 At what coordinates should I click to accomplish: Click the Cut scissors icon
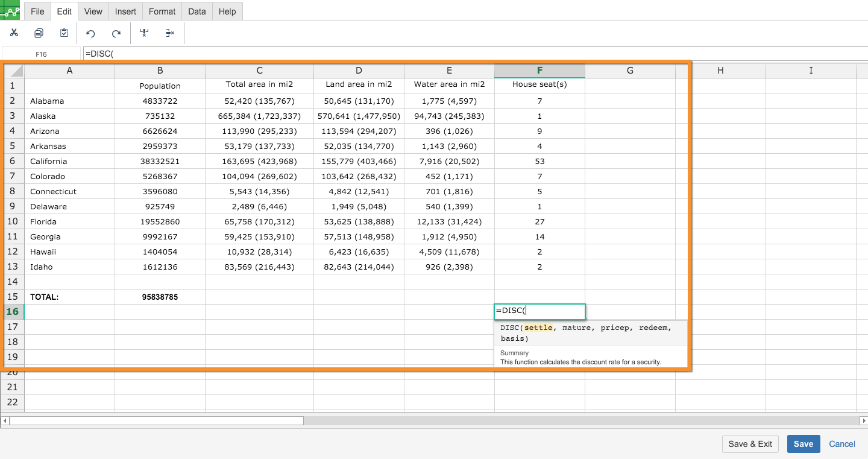tap(14, 33)
